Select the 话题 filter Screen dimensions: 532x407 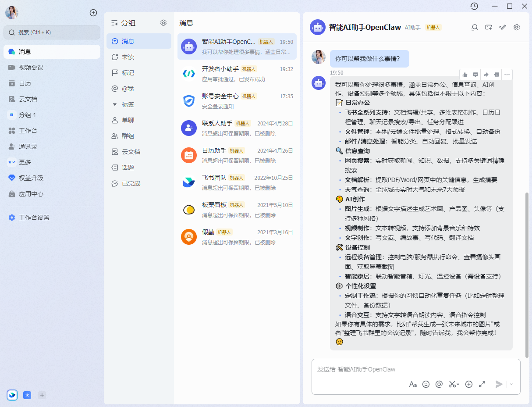pyautogui.click(x=139, y=168)
